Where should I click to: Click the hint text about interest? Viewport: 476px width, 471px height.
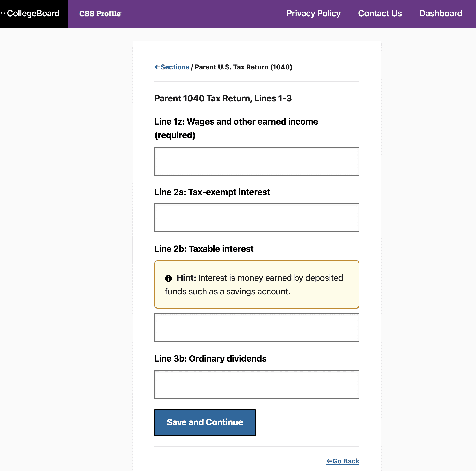254,285
